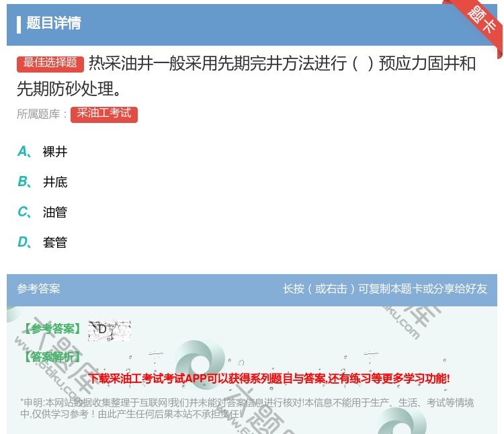Open the 采油工考试 question bank tag
Screen dimensions: 504x434
coord(103,114)
